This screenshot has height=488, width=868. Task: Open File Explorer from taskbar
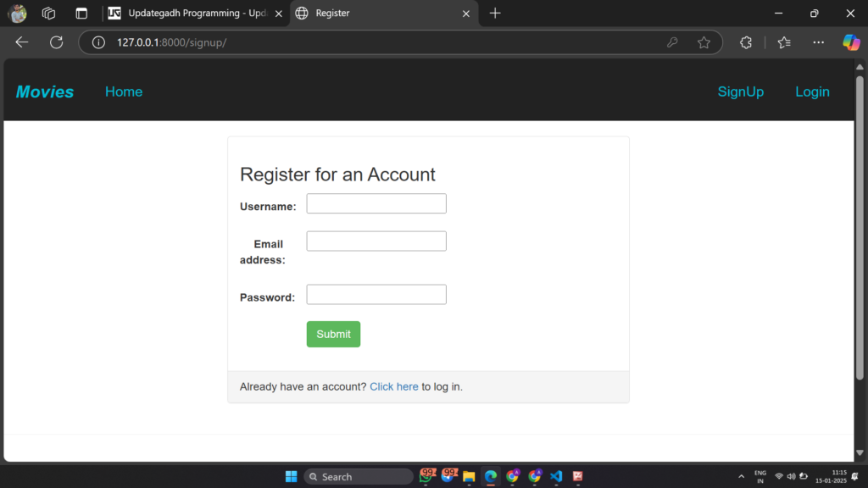pos(469,476)
